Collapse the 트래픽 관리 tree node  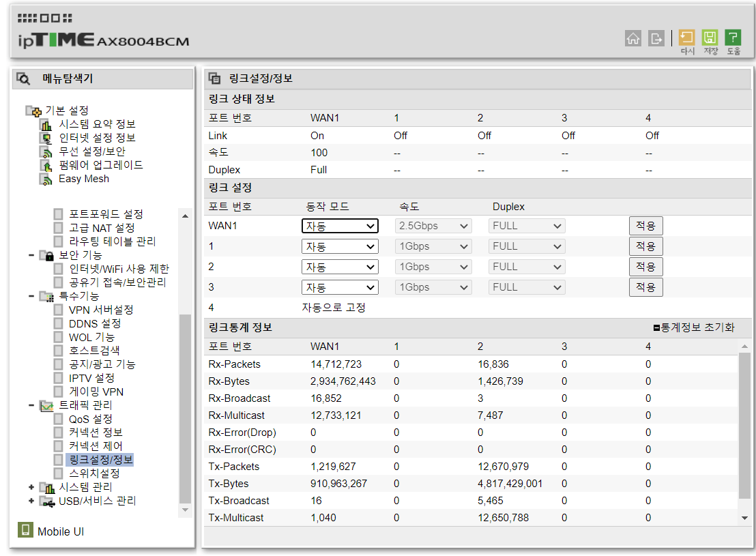tap(31, 405)
